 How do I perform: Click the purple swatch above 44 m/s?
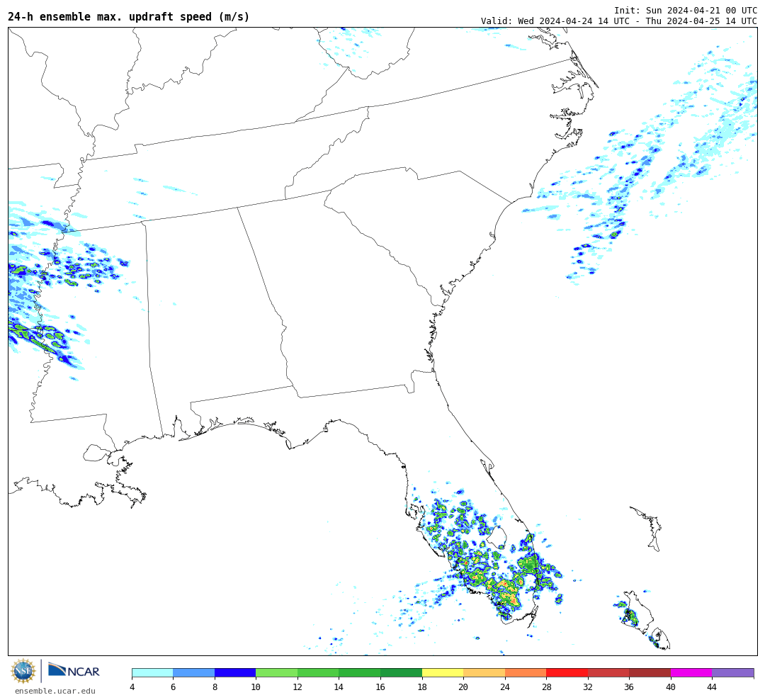(x=733, y=672)
